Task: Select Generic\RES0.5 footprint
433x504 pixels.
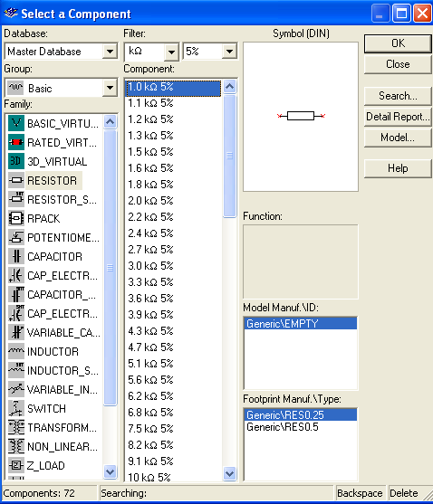Action: click(x=301, y=427)
